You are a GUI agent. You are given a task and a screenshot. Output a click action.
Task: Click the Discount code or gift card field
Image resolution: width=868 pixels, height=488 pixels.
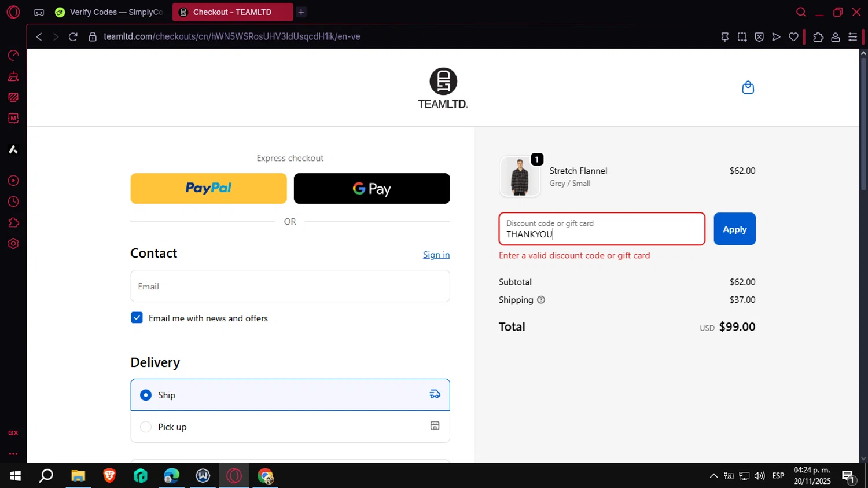tap(602, 229)
